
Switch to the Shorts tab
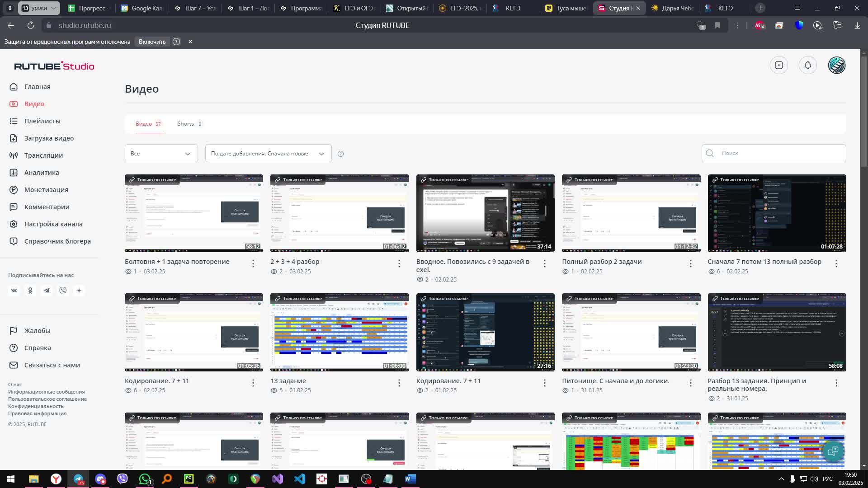coord(189,124)
